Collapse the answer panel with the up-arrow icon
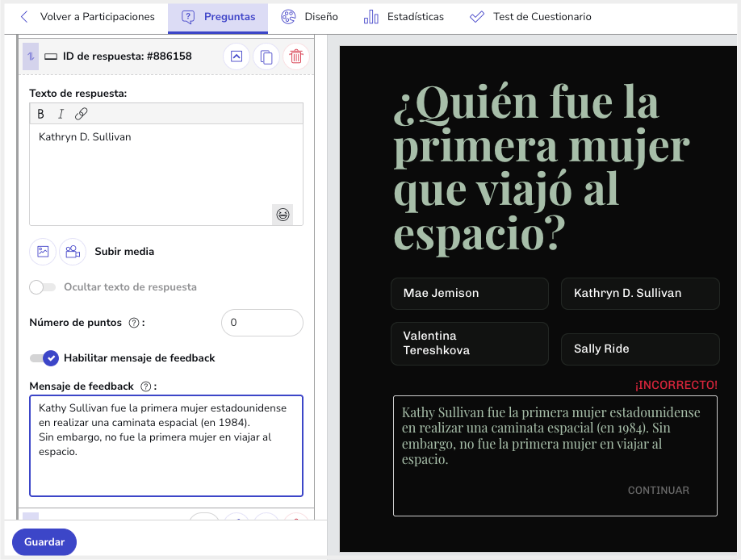This screenshot has height=560, width=741. [236, 56]
